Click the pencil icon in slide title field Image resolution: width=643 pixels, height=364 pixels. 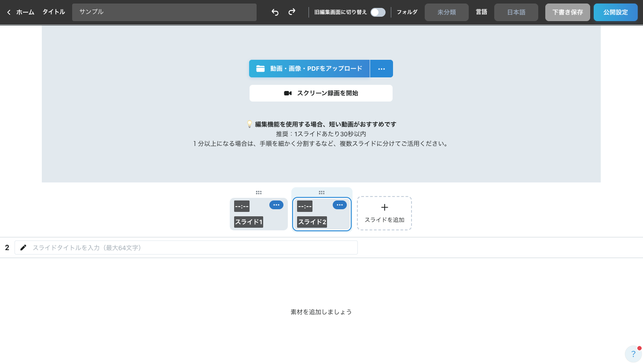[x=23, y=248]
